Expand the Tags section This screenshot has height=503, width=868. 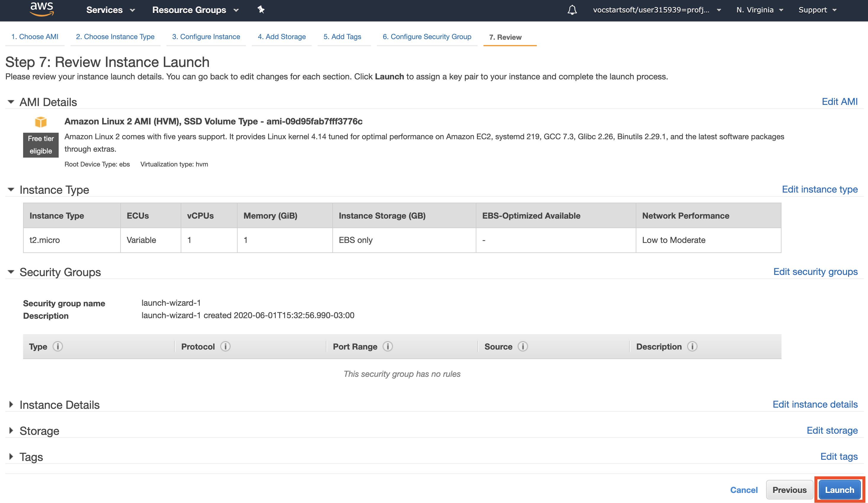tap(11, 456)
